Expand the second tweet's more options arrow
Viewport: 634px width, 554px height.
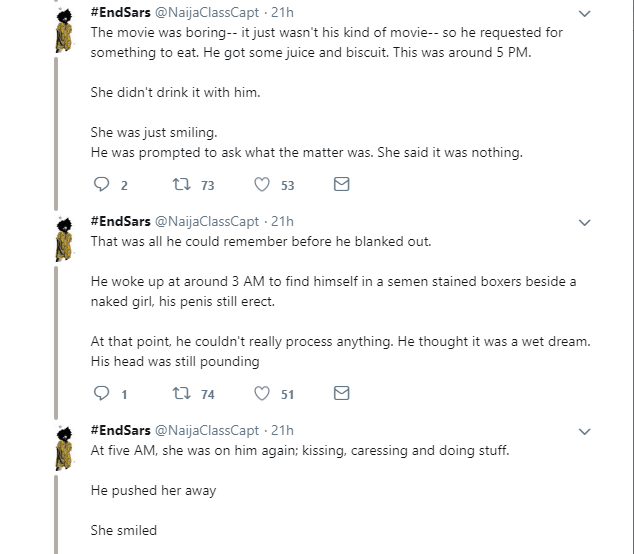pyautogui.click(x=587, y=223)
